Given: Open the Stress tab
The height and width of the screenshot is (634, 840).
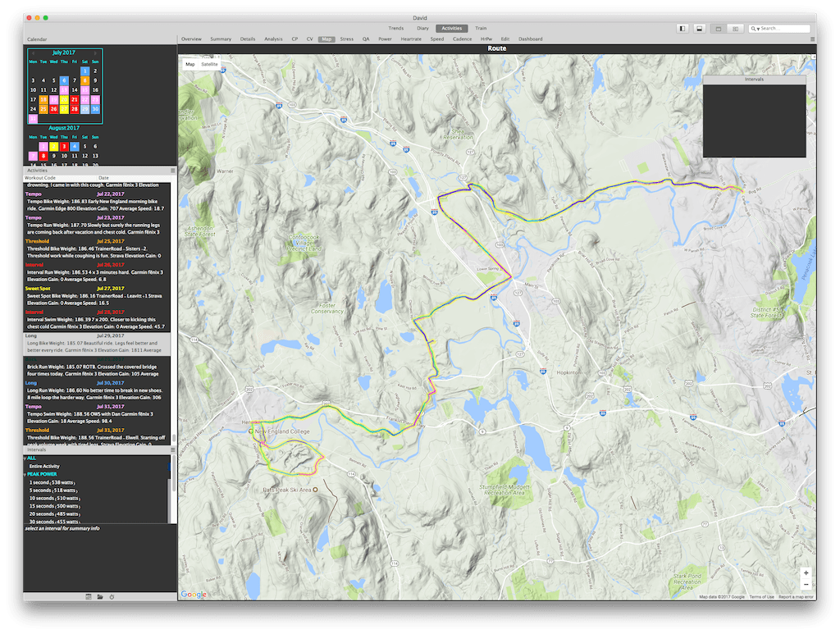Looking at the screenshot, I should [x=347, y=39].
